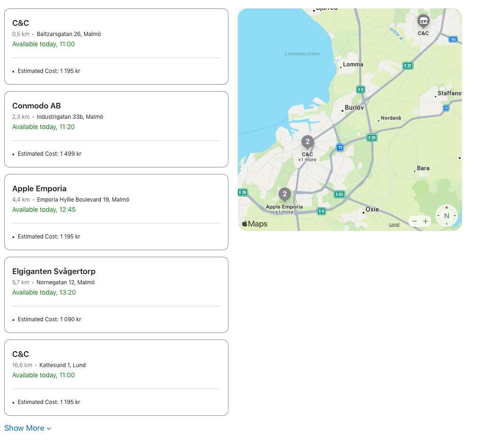The height and width of the screenshot is (448, 477).
Task: Click the E65 highway shield
Action: tap(339, 195)
